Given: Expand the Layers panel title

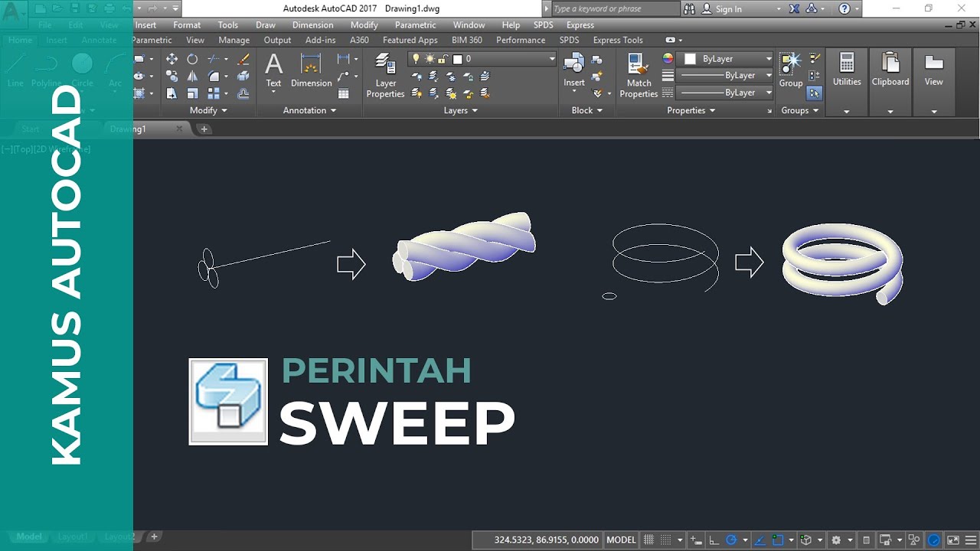Looking at the screenshot, I should coord(460,110).
